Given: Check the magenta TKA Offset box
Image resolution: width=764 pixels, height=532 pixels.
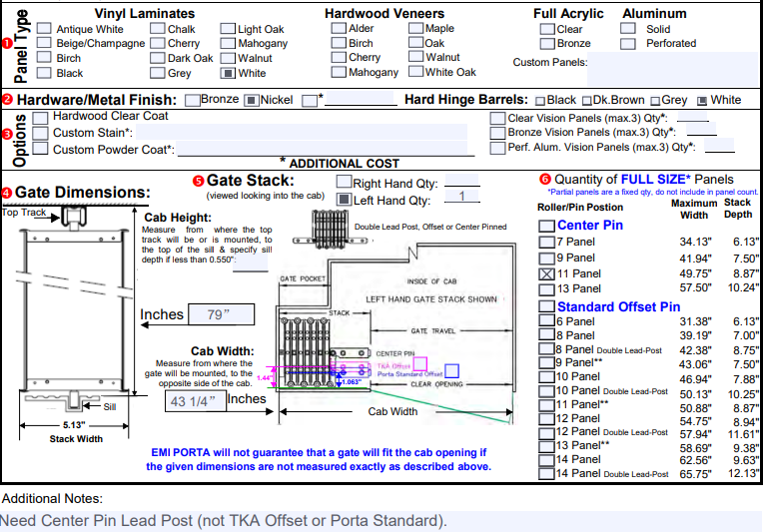Looking at the screenshot, I should click(420, 364).
